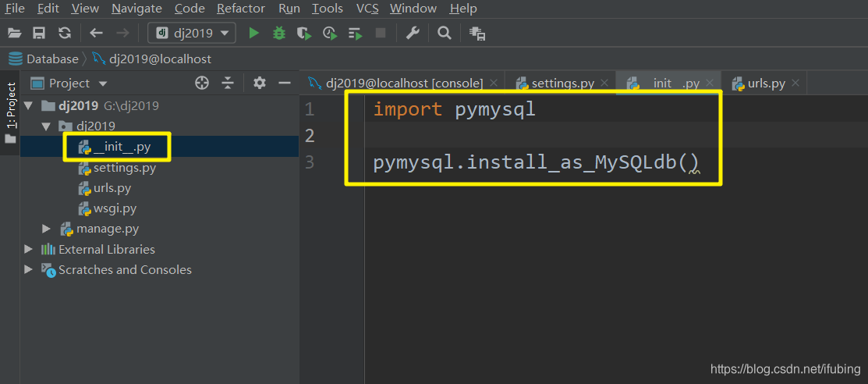Click the Collapse All icon in Project panel
The height and width of the screenshot is (384, 868).
point(228,83)
